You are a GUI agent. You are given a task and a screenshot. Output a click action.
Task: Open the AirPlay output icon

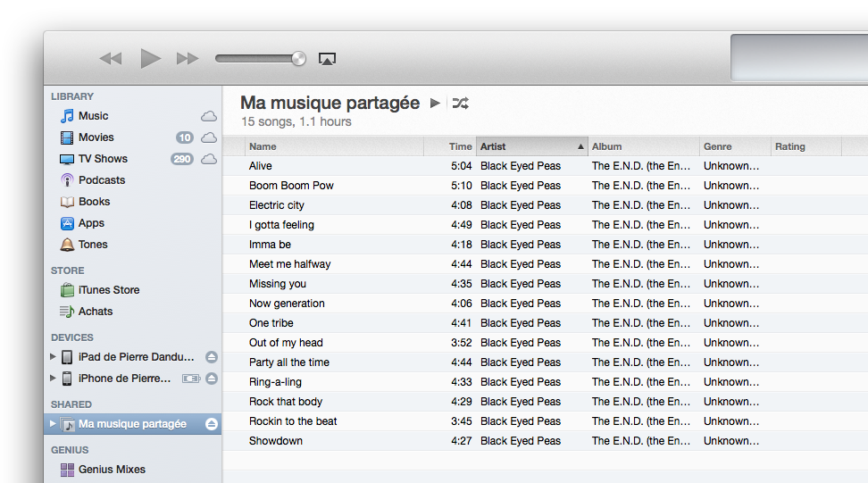327,59
